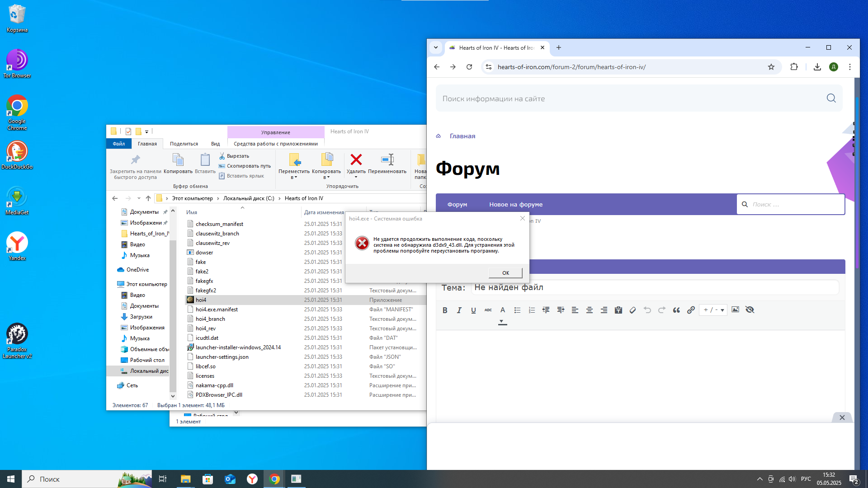Decrease indent in the forum editor

click(x=546, y=310)
